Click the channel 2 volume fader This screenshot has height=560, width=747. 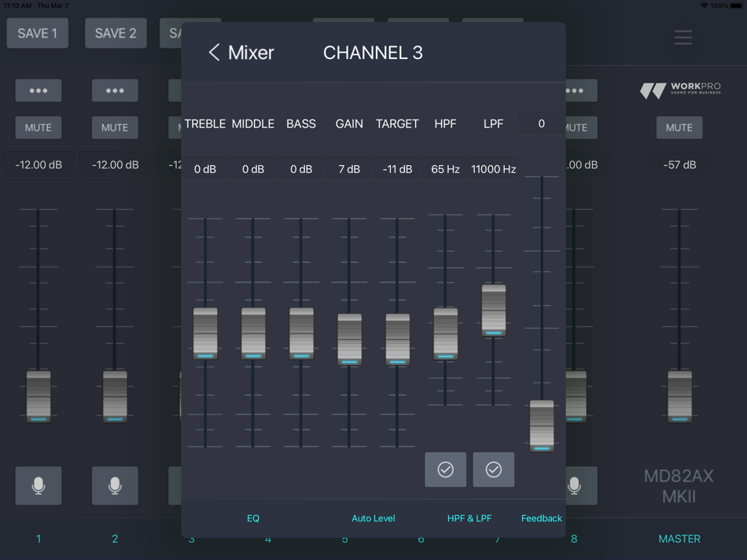coord(115,396)
